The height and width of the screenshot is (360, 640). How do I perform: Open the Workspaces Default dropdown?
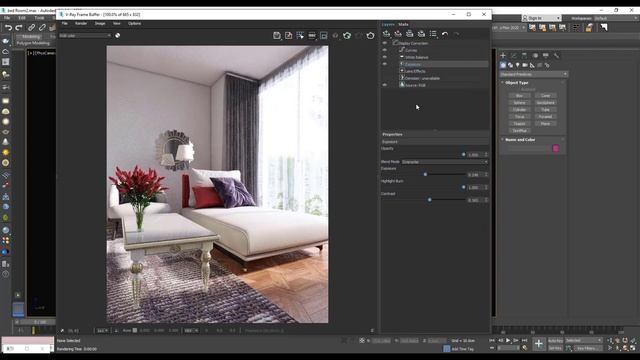click(616, 18)
